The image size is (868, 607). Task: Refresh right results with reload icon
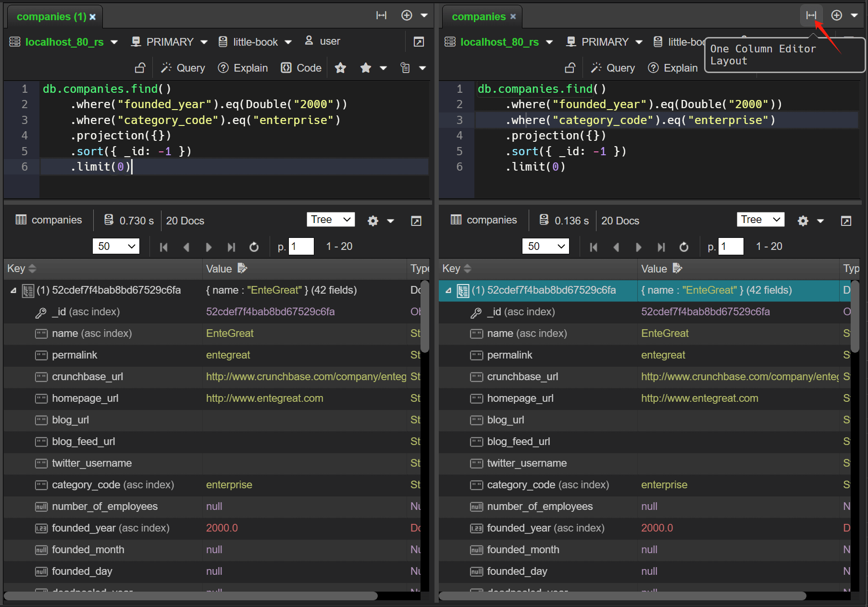684,247
